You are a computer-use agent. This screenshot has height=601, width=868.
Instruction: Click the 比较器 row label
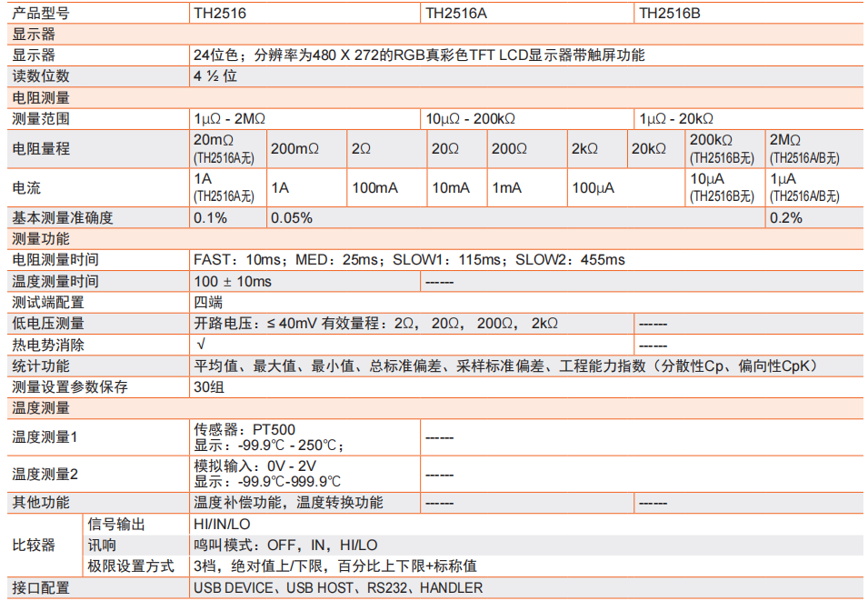tap(34, 546)
